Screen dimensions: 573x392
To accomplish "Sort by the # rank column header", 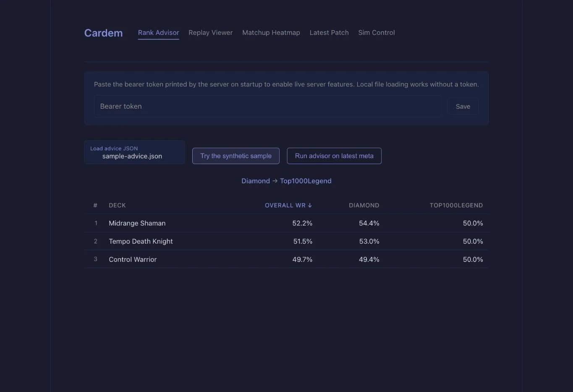I will tap(95, 205).
